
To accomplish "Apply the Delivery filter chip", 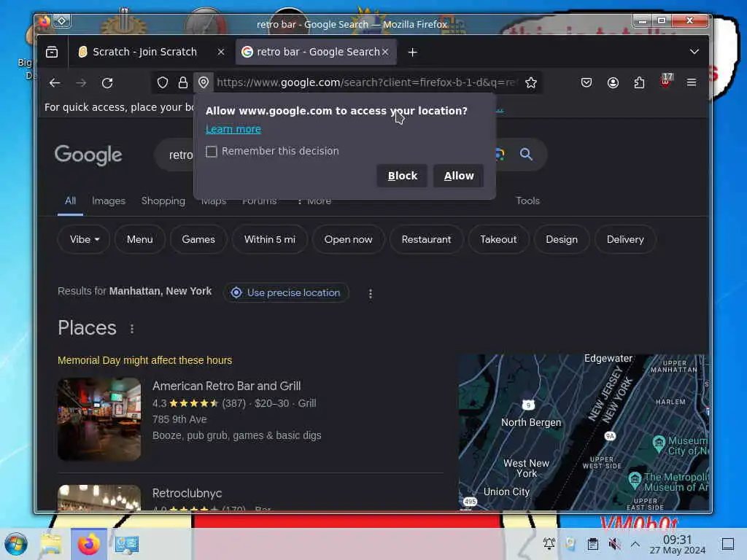I will pyautogui.click(x=625, y=239).
